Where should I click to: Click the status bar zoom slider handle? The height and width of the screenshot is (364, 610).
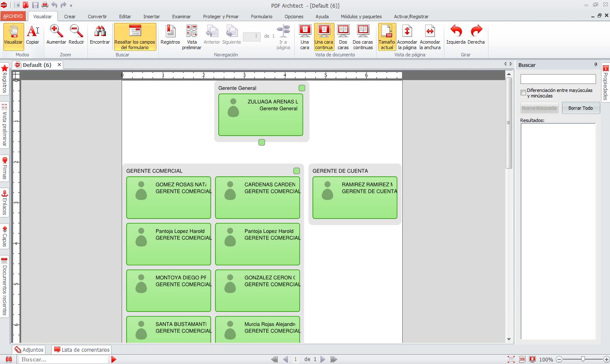click(583, 359)
